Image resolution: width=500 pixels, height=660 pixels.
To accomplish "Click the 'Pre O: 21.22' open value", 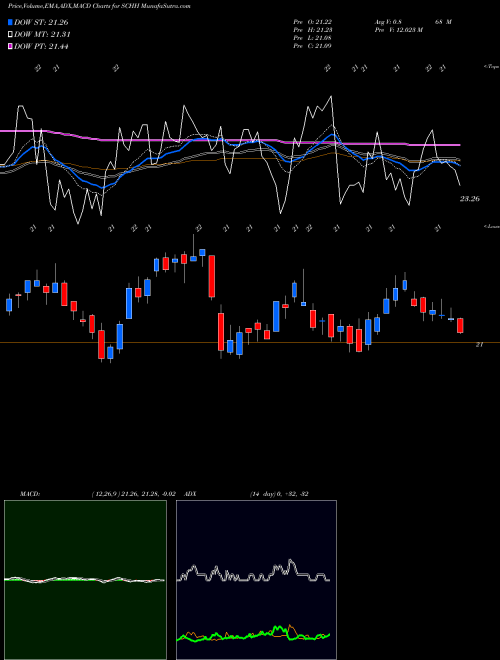I will coord(312,22).
